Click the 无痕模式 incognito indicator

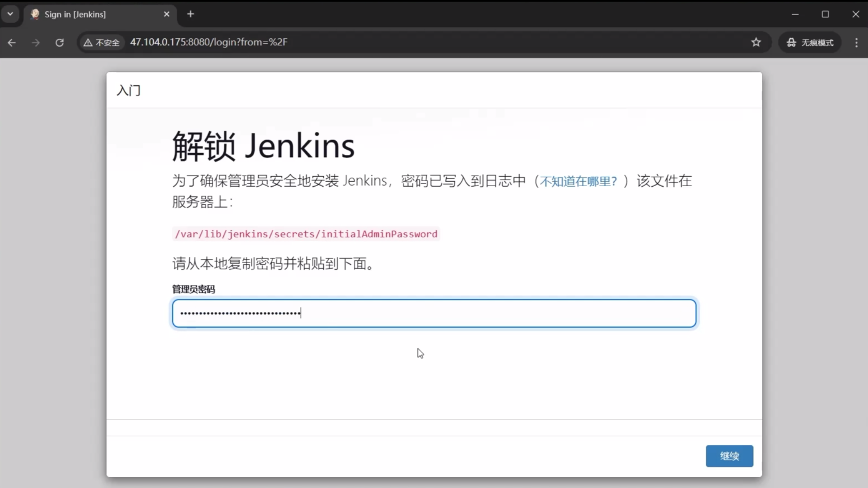[810, 43]
